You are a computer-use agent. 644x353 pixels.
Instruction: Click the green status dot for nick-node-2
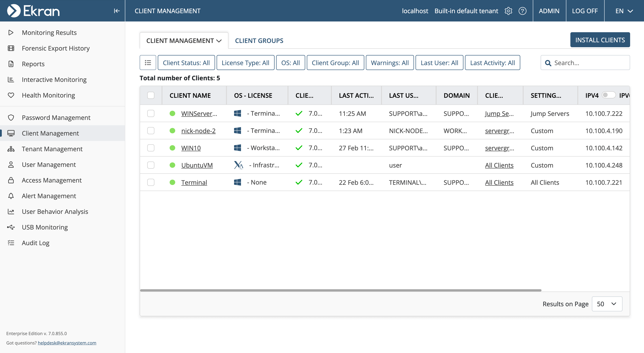172,131
